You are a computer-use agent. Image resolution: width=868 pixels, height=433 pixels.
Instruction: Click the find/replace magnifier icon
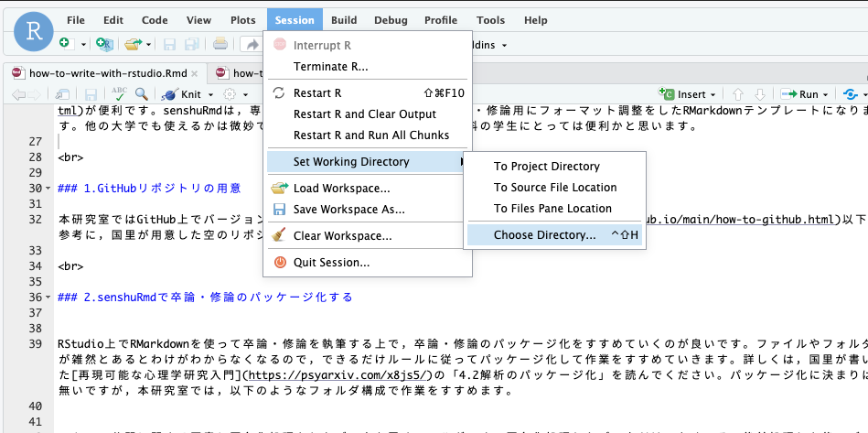point(142,93)
